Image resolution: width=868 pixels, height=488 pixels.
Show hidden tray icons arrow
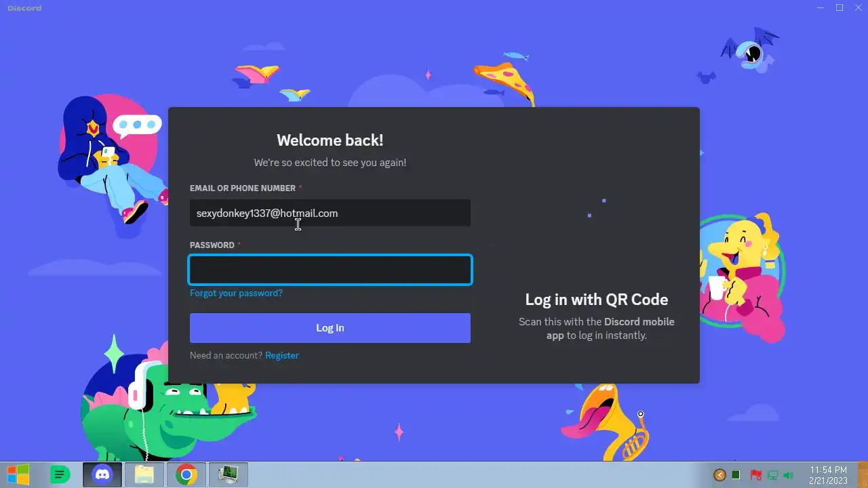coord(719,475)
